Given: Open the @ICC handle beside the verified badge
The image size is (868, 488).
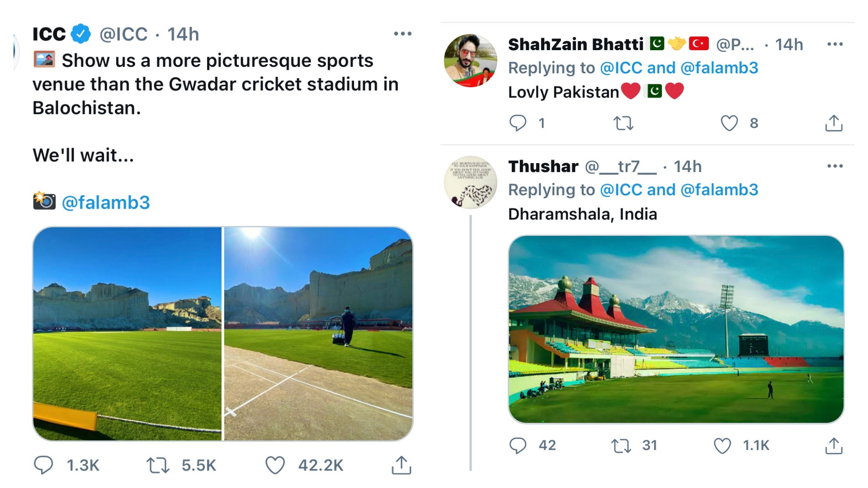Looking at the screenshot, I should click(123, 34).
